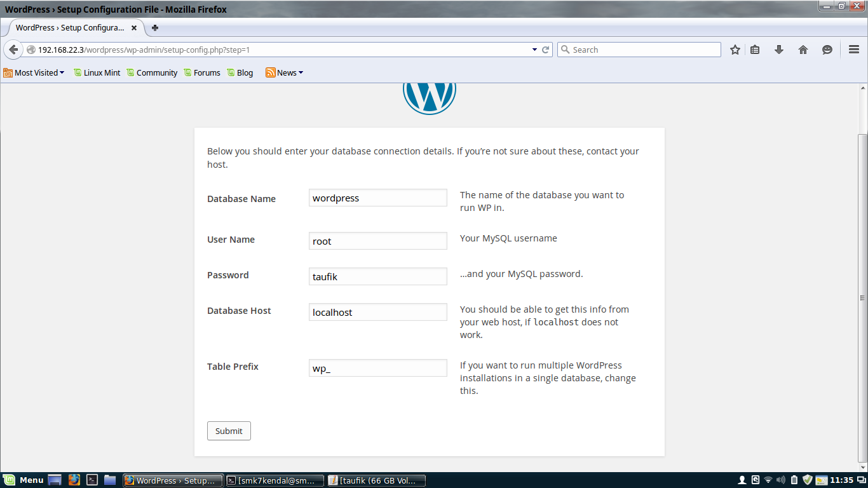Open the Linux Mint bookmark
This screenshot has width=868, height=488.
click(x=97, y=72)
